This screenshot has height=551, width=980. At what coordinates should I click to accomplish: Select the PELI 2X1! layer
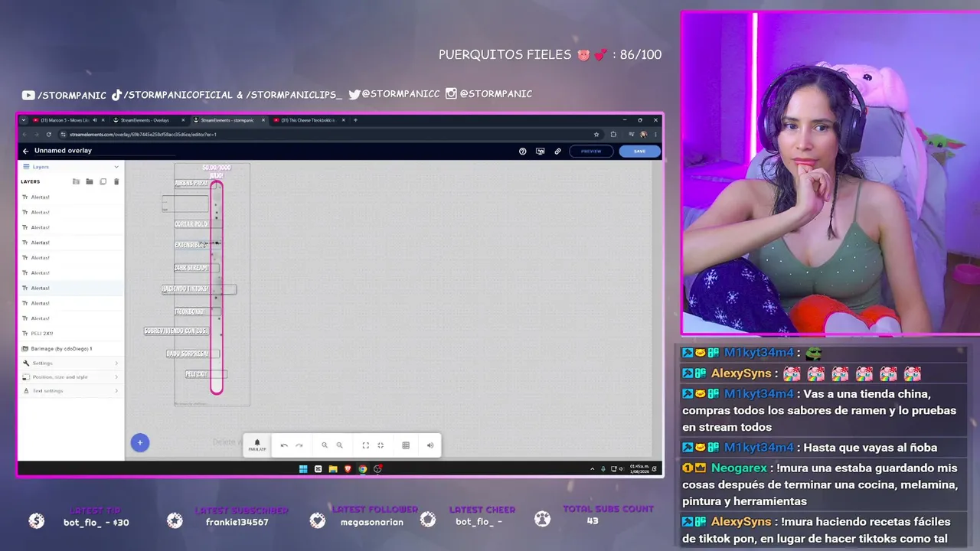tap(70, 334)
